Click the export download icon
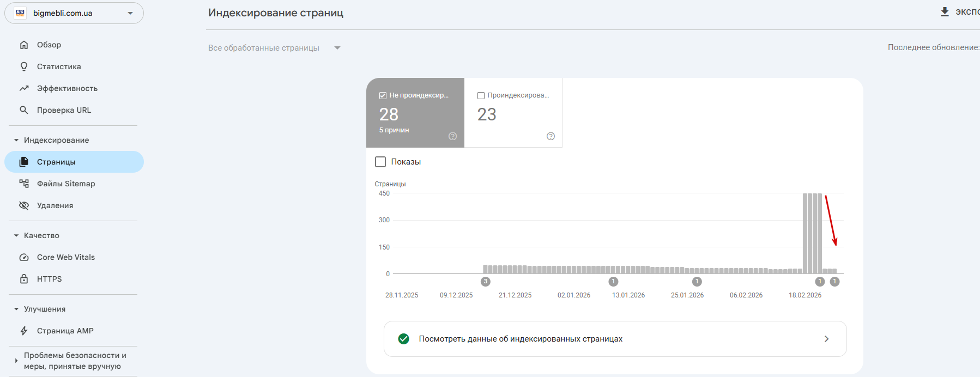The image size is (980, 377). (x=945, y=12)
